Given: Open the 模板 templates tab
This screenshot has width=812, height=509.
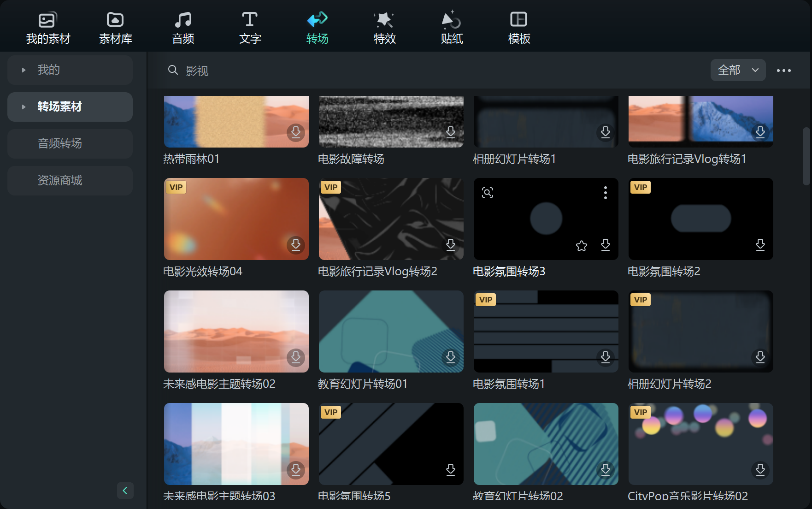Looking at the screenshot, I should pos(519,28).
